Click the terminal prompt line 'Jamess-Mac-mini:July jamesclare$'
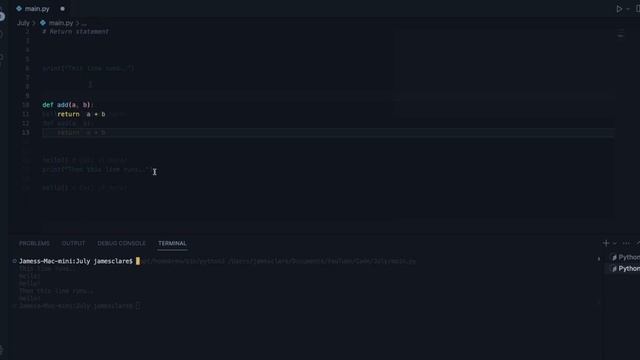 pyautogui.click(x=76, y=261)
